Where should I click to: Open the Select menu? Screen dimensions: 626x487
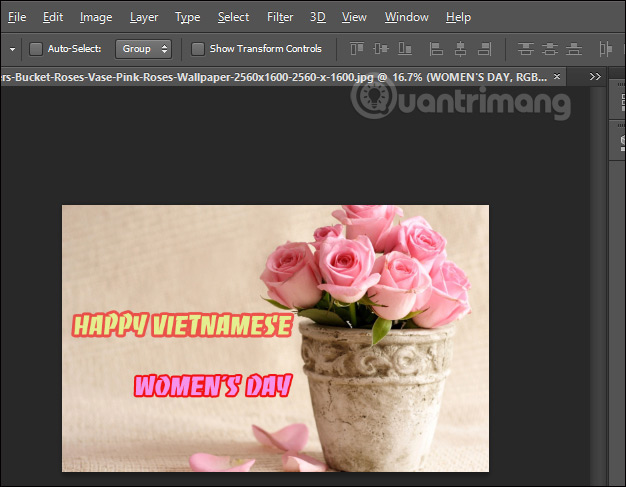pos(233,17)
